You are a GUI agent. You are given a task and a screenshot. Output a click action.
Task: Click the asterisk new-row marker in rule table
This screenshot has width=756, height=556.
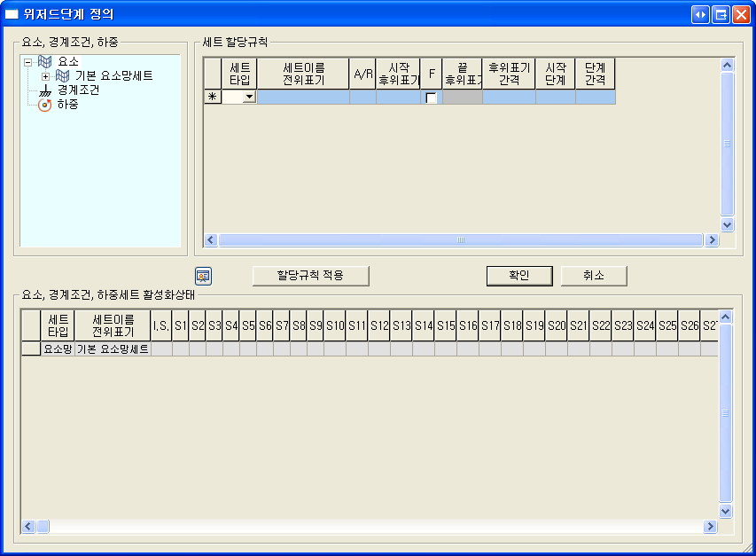click(213, 98)
